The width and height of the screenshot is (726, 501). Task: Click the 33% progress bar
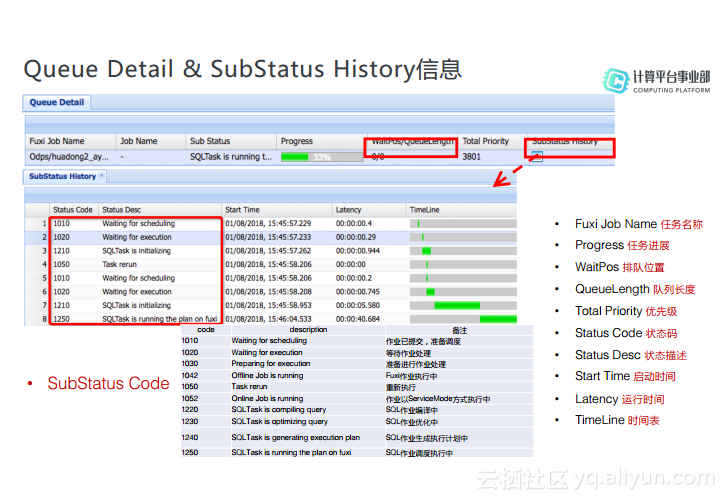322,157
